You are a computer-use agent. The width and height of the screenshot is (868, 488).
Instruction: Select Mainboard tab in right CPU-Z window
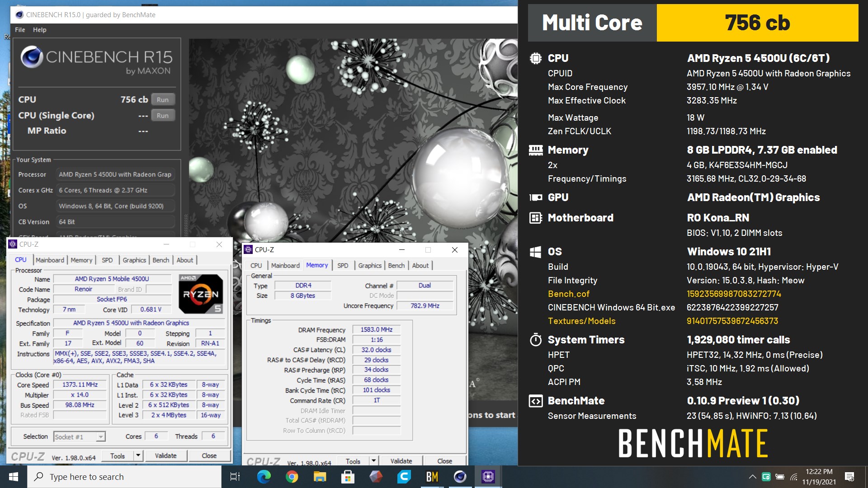click(x=285, y=265)
